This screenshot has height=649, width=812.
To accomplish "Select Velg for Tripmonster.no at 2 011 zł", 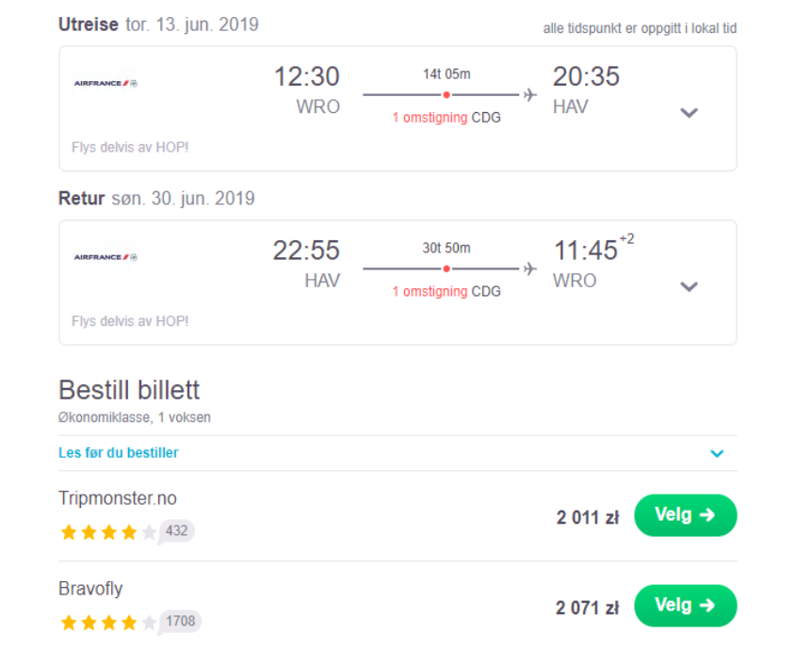I will (685, 515).
